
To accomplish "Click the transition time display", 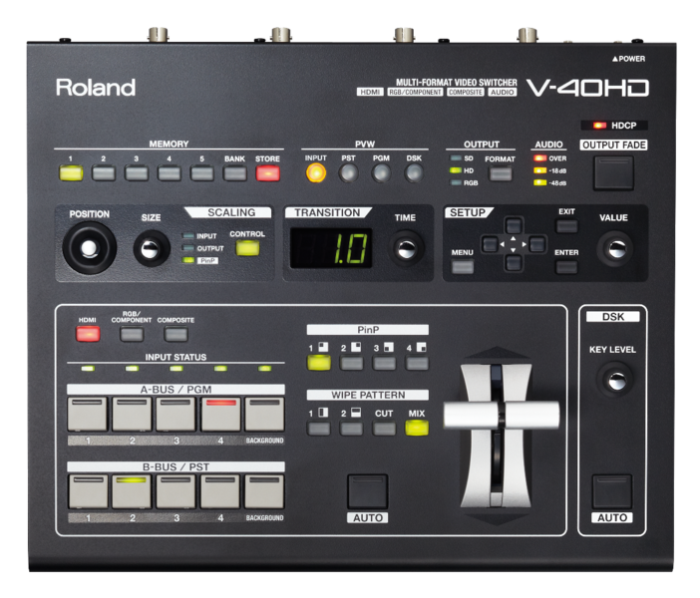I will pos(331,248).
